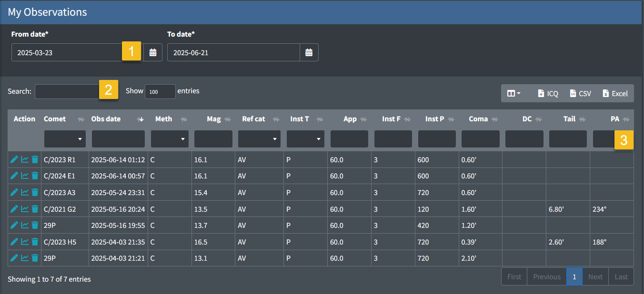This screenshot has height=294, width=644.
Task: Sort table by App column
Action: 349,119
